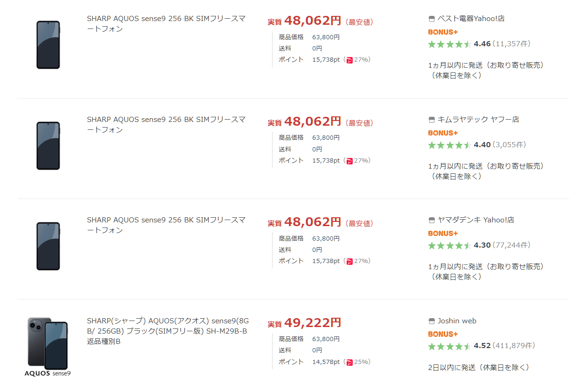The image size is (569, 392).
Task: Click the store icon beside キムラヤテック ヤフー店
Action: point(432,120)
